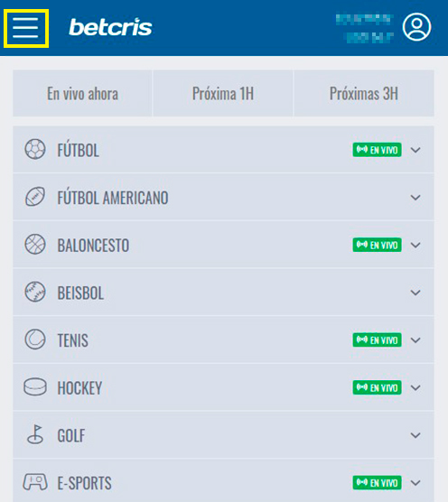Screen dimensions: 448x502
Task: Click the basketball icon for Baloncesto
Action: 35,245
